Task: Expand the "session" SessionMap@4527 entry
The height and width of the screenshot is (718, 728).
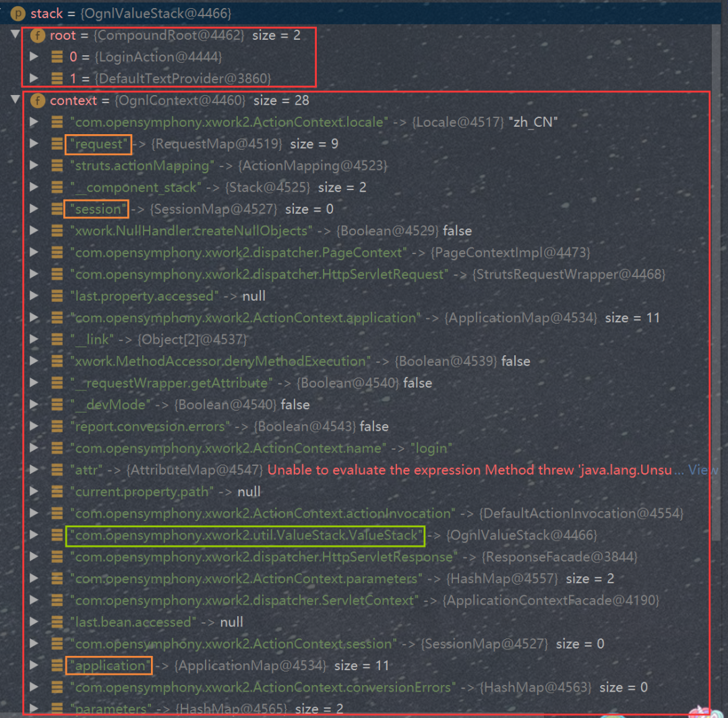Action: (x=34, y=209)
